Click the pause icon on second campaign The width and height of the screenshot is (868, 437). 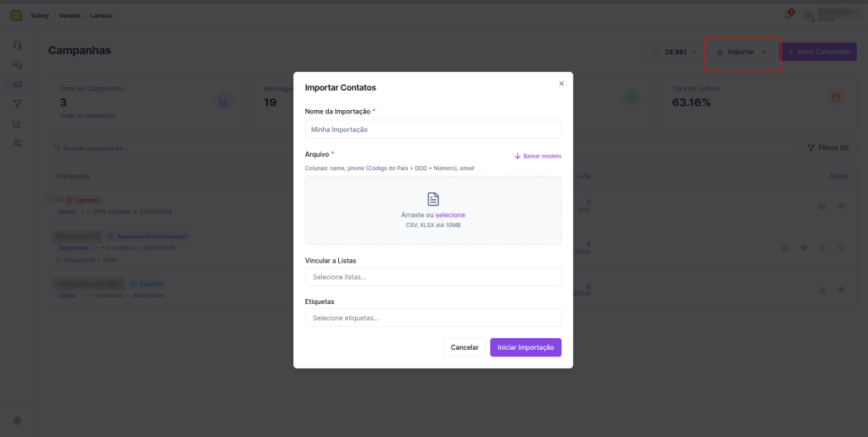822,247
